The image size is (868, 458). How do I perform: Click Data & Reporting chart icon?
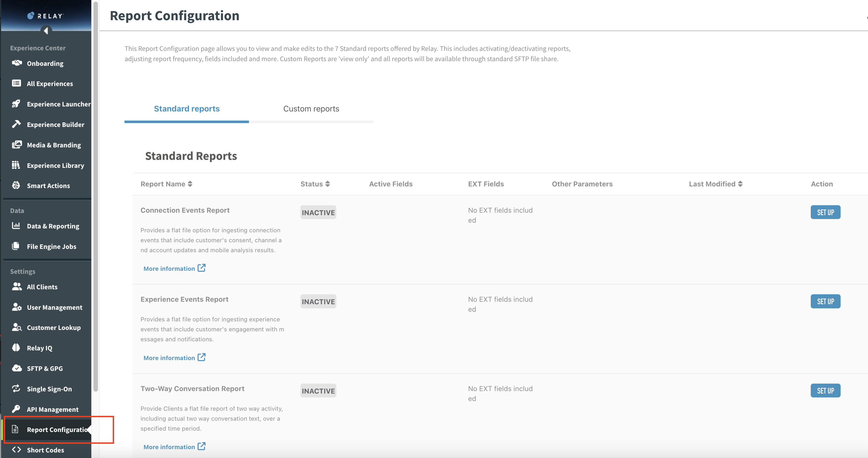point(16,225)
